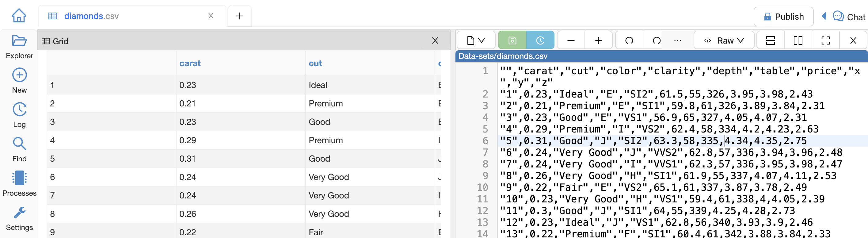Create a New file from sidebar

(19, 81)
